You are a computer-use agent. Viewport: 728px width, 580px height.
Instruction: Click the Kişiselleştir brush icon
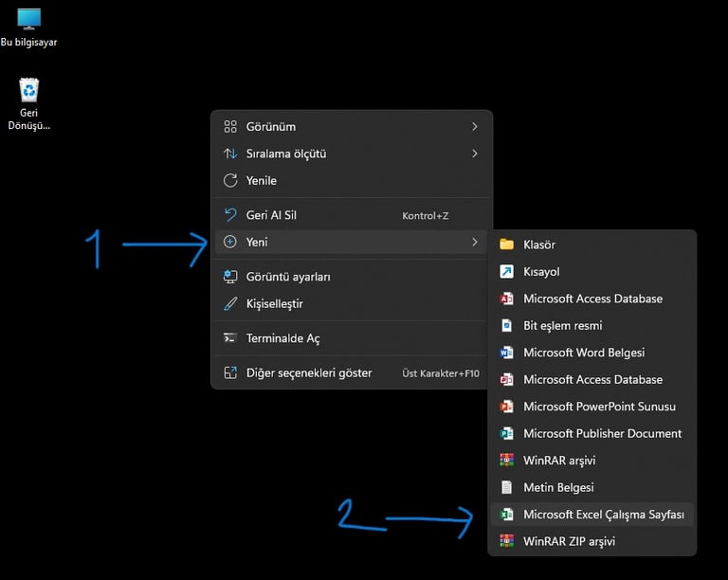click(230, 303)
